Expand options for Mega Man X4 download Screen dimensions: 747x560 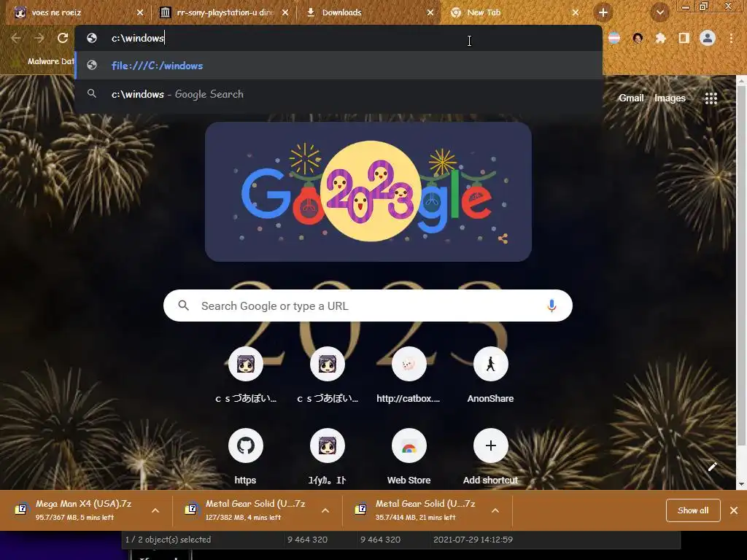tap(155, 510)
